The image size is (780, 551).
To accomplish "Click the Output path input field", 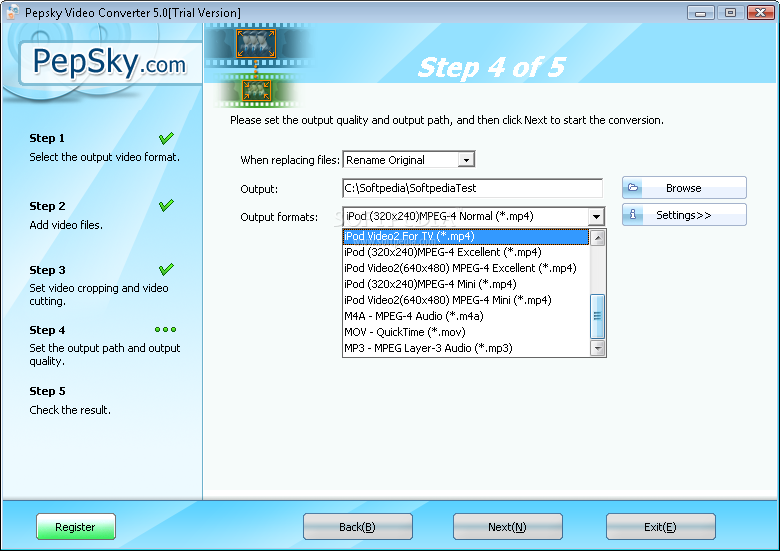I will point(473,188).
